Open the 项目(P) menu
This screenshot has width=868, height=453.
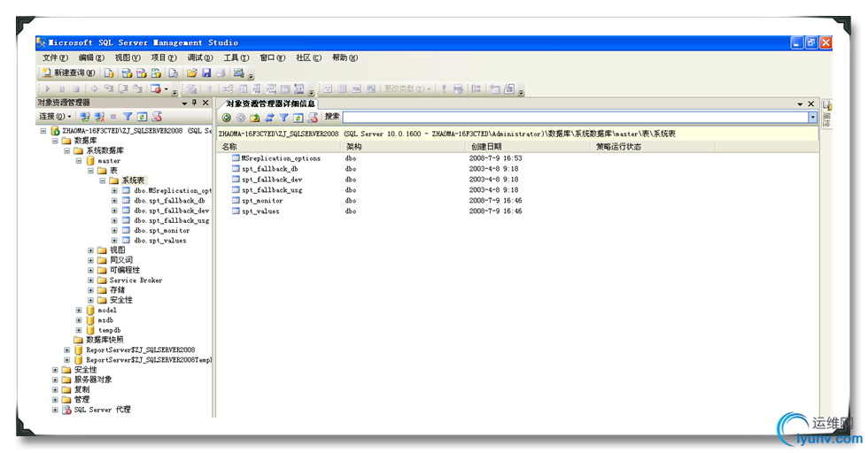tap(164, 58)
